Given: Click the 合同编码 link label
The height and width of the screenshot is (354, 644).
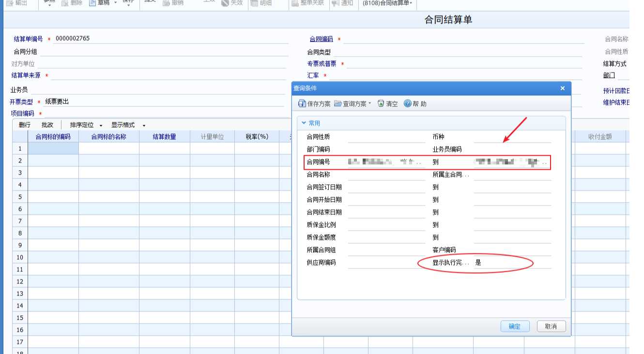Looking at the screenshot, I should point(322,40).
